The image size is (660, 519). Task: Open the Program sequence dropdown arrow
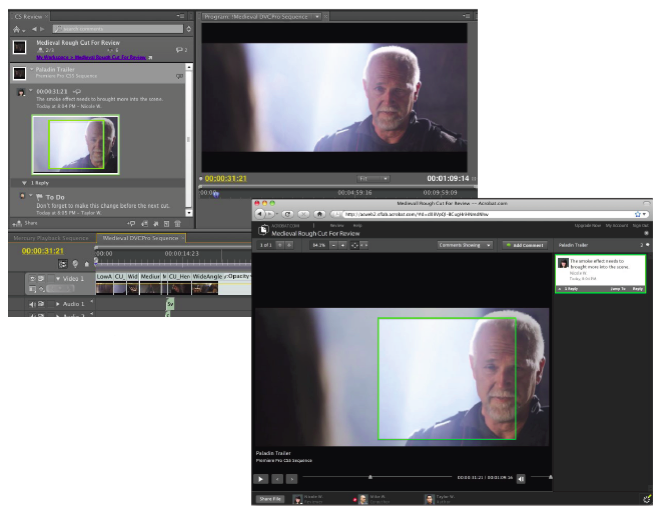[317, 16]
